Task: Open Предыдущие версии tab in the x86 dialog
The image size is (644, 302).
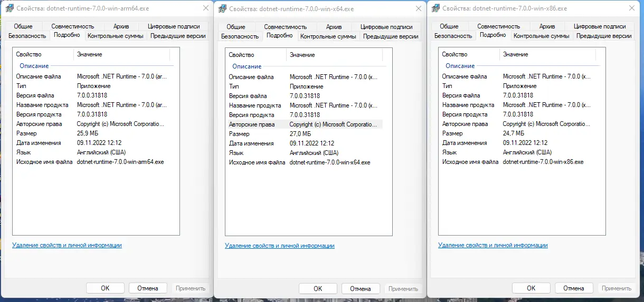Action: tap(604, 36)
